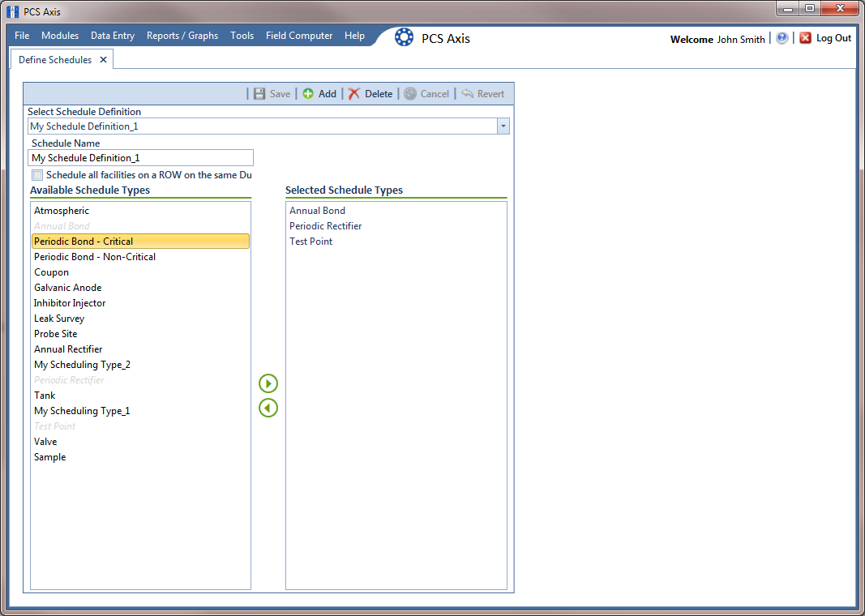The image size is (865, 616).
Task: Minimize the PCS Axis window
Action: click(788, 10)
